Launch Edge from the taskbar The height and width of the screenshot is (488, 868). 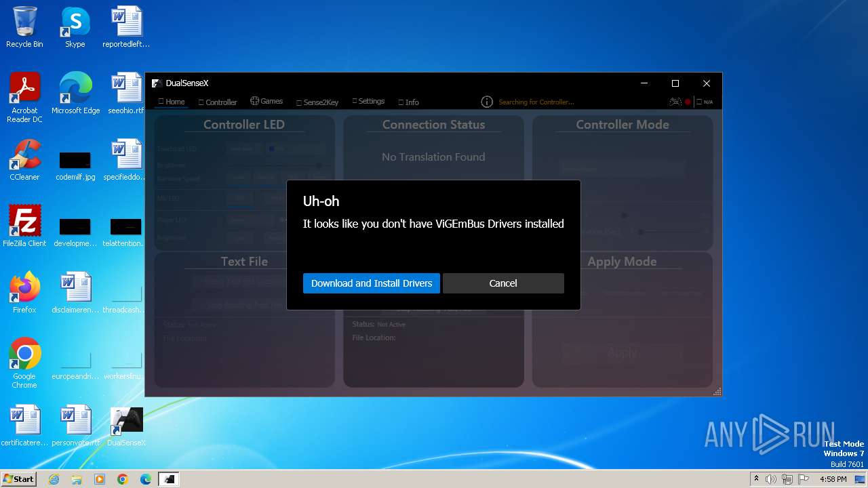tap(146, 479)
